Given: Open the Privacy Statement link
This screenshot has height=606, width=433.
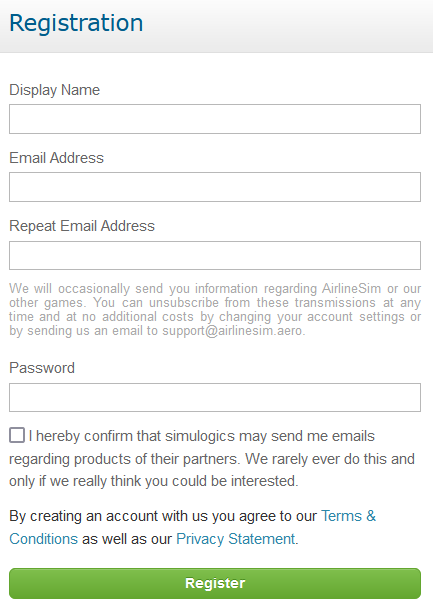Looking at the screenshot, I should click(x=237, y=539).
